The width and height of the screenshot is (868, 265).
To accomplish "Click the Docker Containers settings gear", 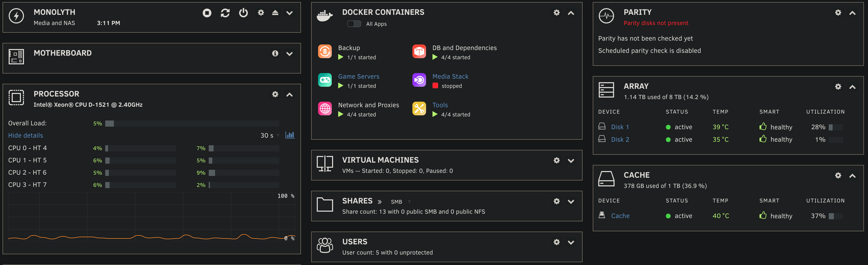I will coord(556,13).
